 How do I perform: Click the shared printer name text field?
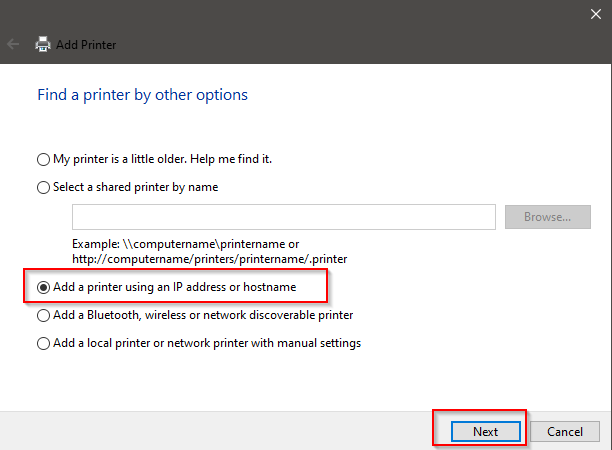click(284, 216)
